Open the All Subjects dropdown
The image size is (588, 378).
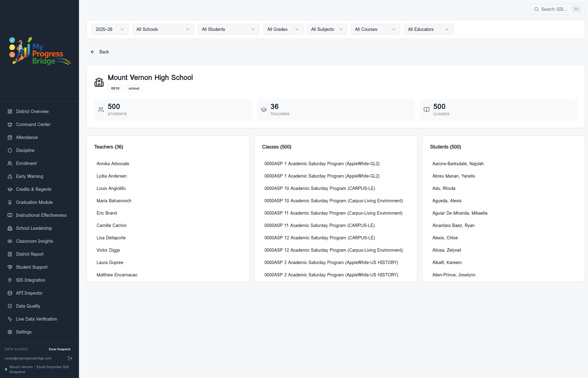click(327, 29)
